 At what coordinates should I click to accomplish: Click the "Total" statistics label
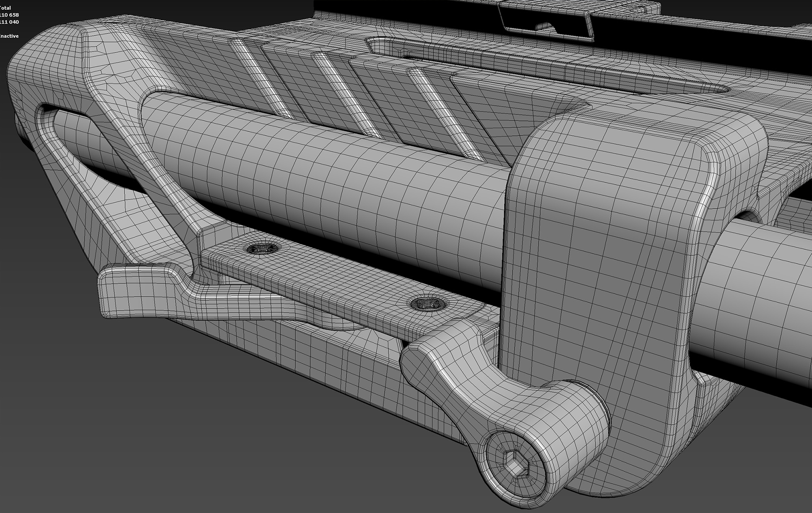6,8
